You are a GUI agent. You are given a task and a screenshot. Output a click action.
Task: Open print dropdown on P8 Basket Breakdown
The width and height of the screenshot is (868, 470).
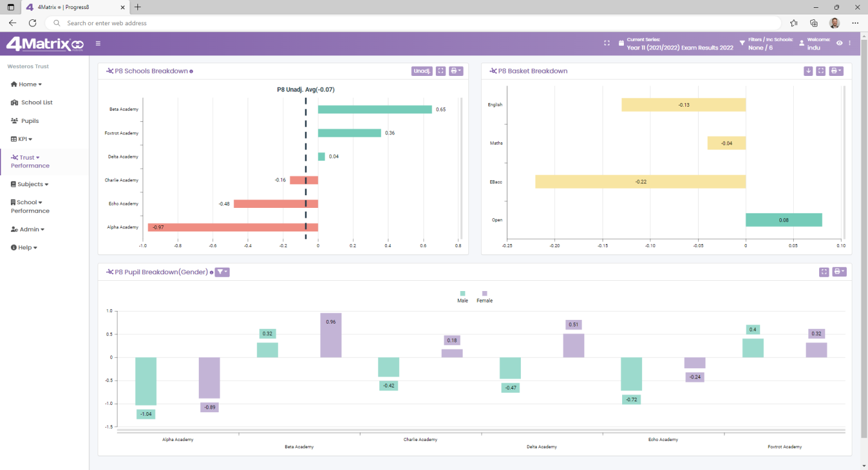click(835, 71)
